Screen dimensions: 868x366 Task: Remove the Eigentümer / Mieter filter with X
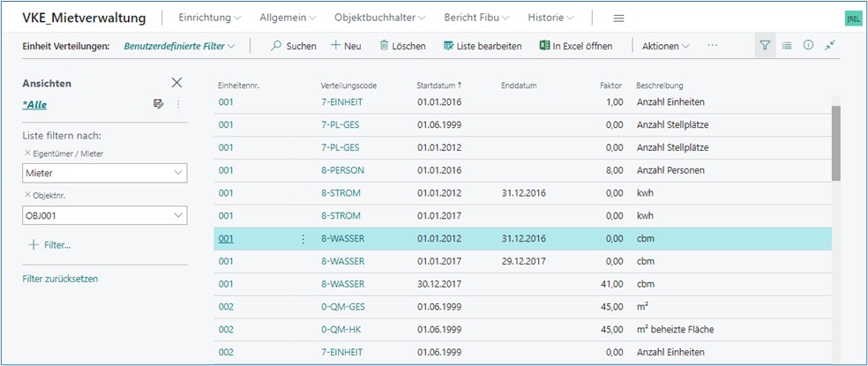pos(27,153)
